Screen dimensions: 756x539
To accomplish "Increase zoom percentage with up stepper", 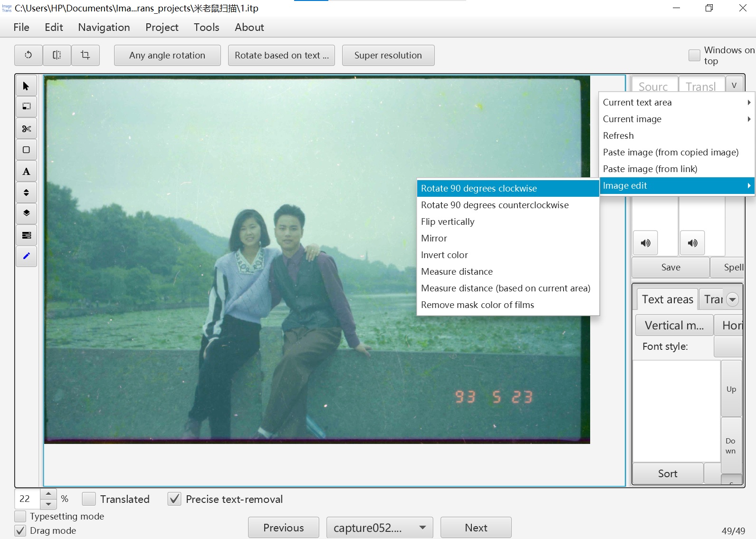I will click(48, 494).
